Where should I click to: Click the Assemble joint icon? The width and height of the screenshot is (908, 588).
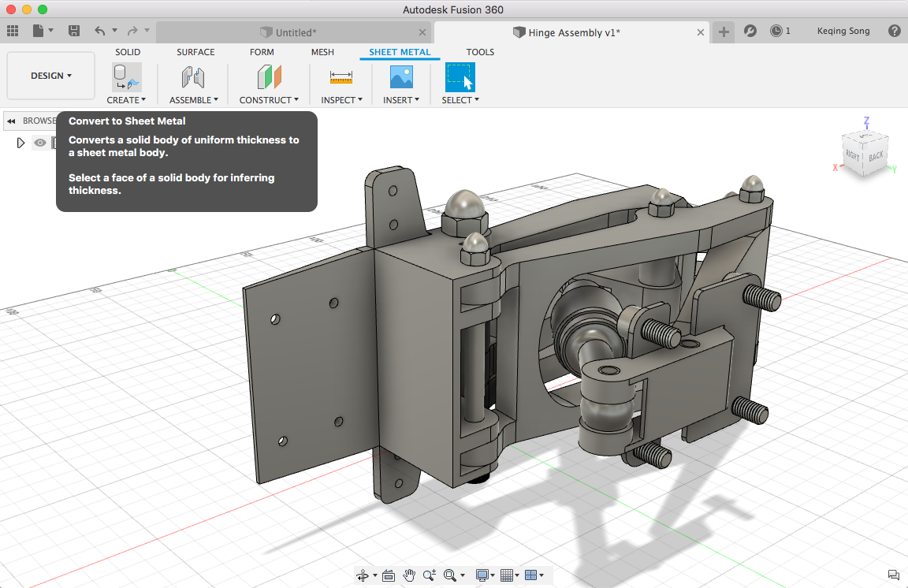pyautogui.click(x=193, y=77)
